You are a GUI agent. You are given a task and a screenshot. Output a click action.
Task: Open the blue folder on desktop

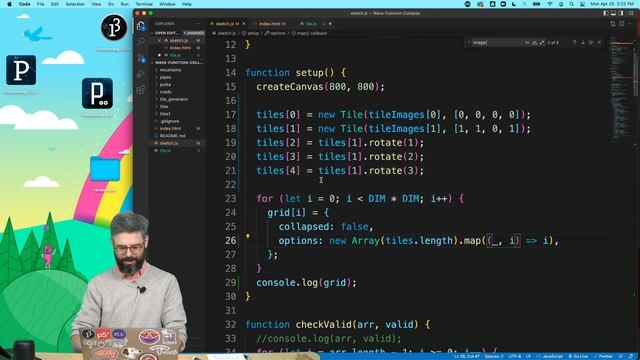[105, 169]
